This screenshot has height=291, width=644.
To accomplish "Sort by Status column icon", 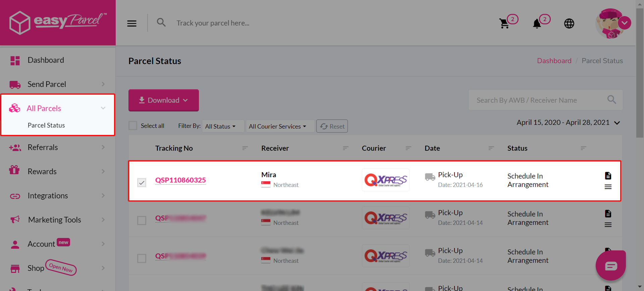I will [x=584, y=148].
